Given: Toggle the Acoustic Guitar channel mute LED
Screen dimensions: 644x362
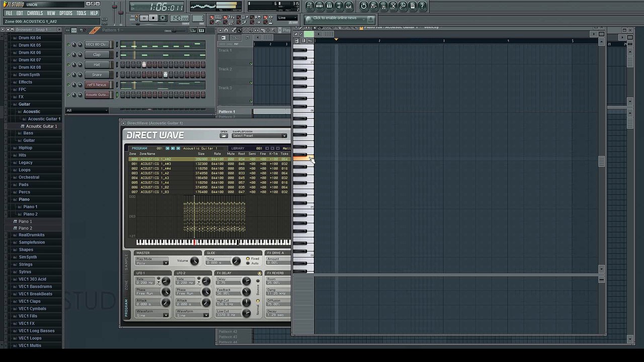Looking at the screenshot, I should click(x=68, y=95).
